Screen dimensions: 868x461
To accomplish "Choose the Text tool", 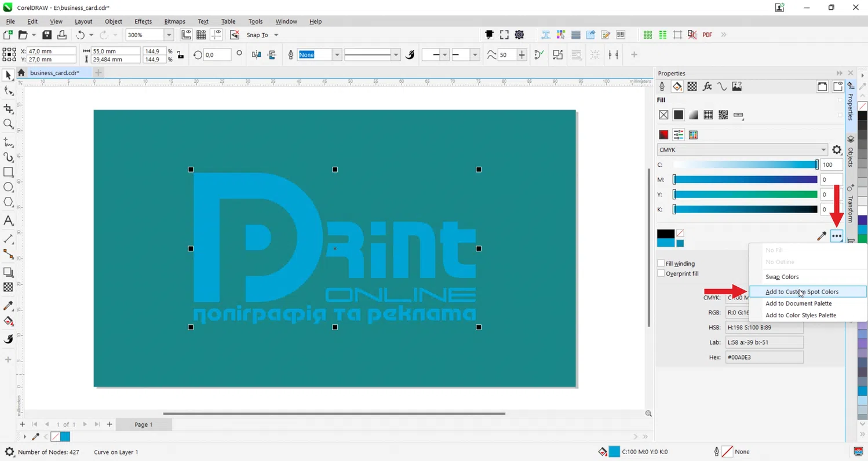I will click(x=8, y=221).
